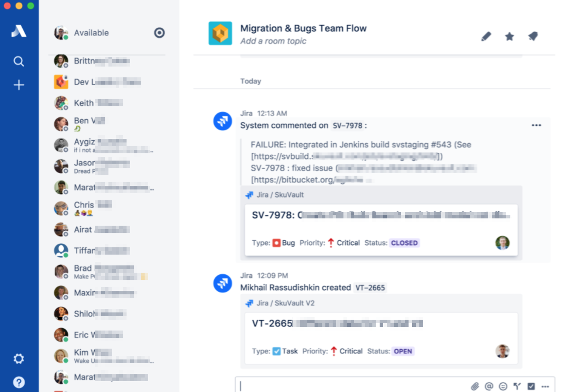The width and height of the screenshot is (564, 392).
Task: Open room notification settings via bell icon
Action: (x=533, y=36)
